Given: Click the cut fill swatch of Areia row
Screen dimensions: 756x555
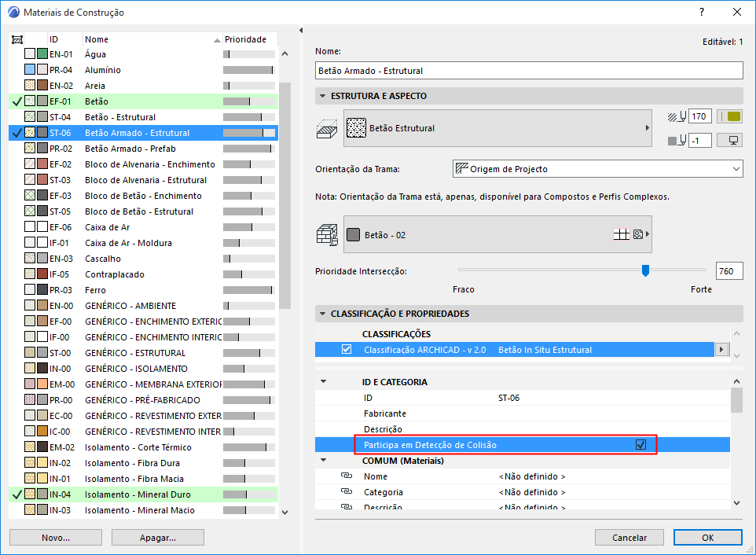Looking at the screenshot, I should [30, 86].
